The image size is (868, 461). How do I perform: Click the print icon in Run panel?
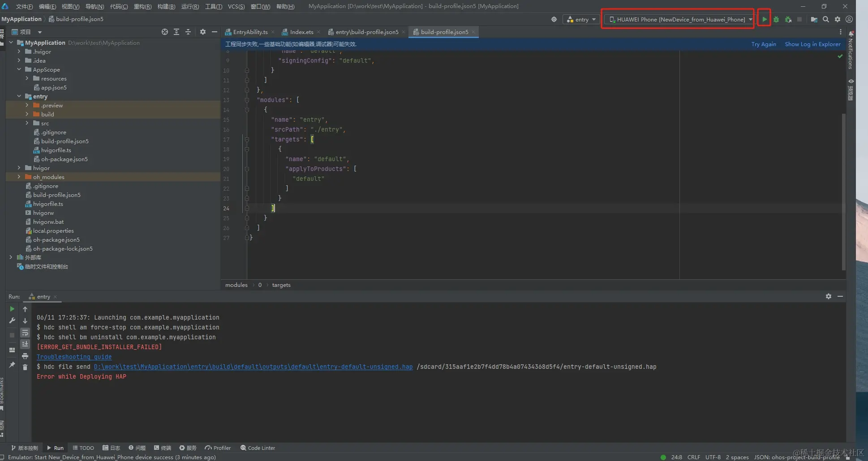[x=25, y=356]
